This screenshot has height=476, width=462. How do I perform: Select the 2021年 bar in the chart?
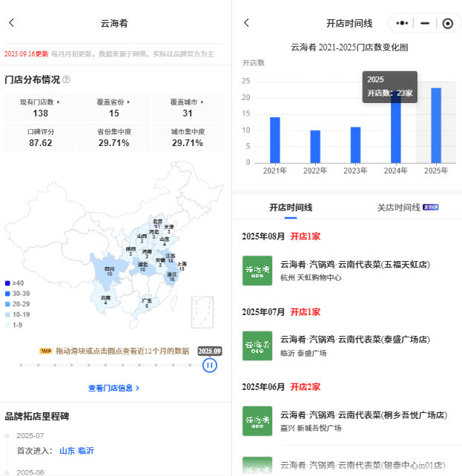275,140
